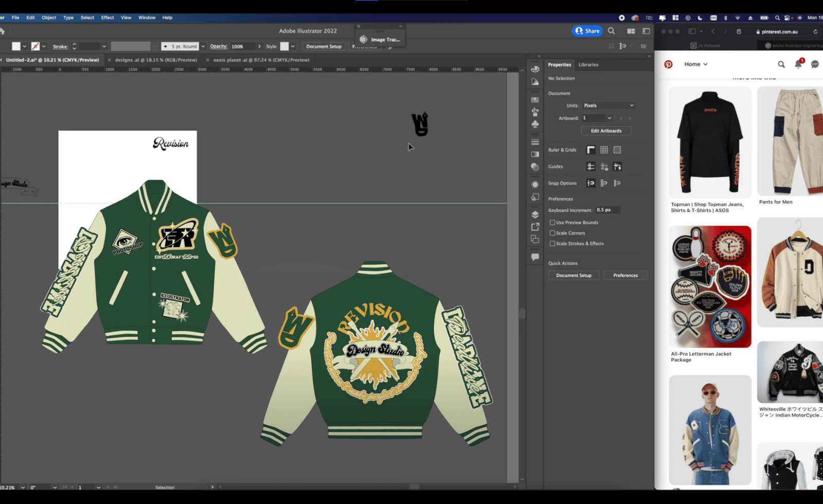Open the Comments panel speech bubble icon

[x=535, y=257]
